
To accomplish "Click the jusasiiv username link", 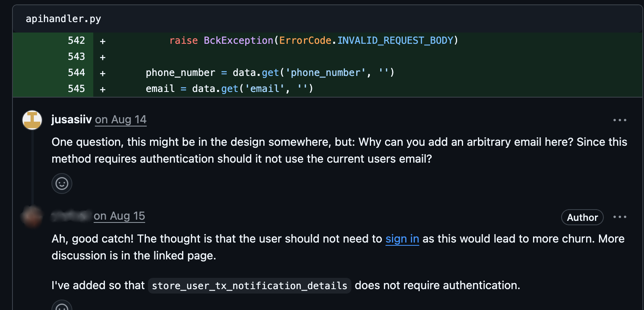I will (x=72, y=120).
